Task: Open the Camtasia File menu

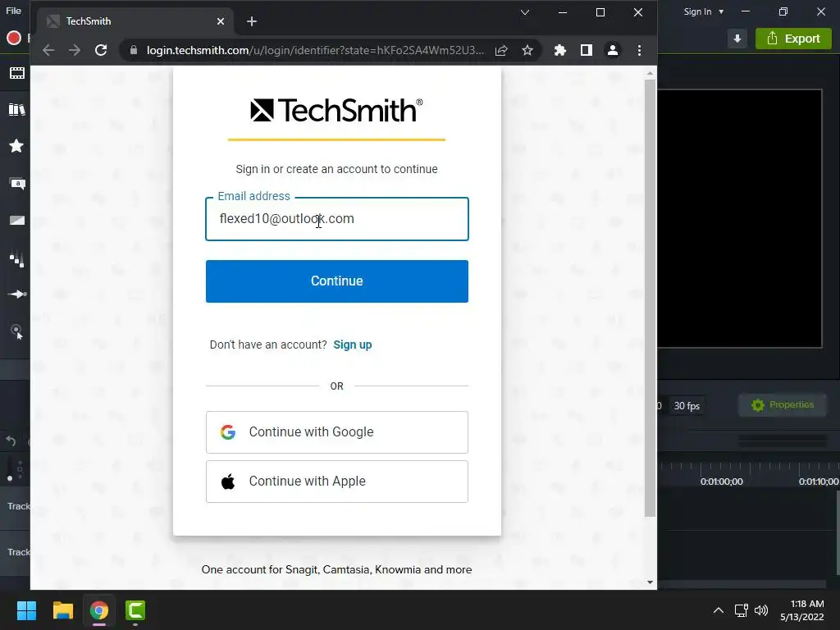Action: point(13,11)
